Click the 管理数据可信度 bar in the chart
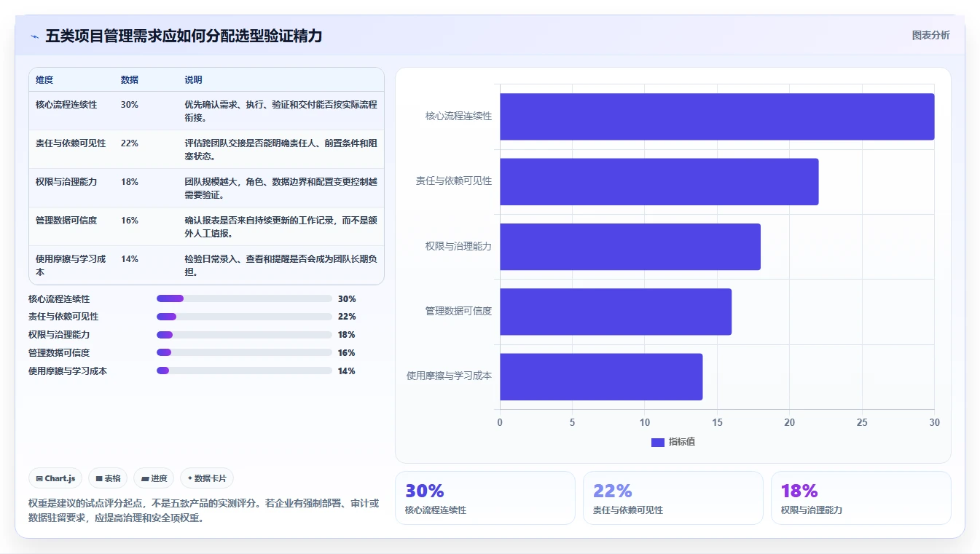The height and width of the screenshot is (554, 980). tap(616, 312)
